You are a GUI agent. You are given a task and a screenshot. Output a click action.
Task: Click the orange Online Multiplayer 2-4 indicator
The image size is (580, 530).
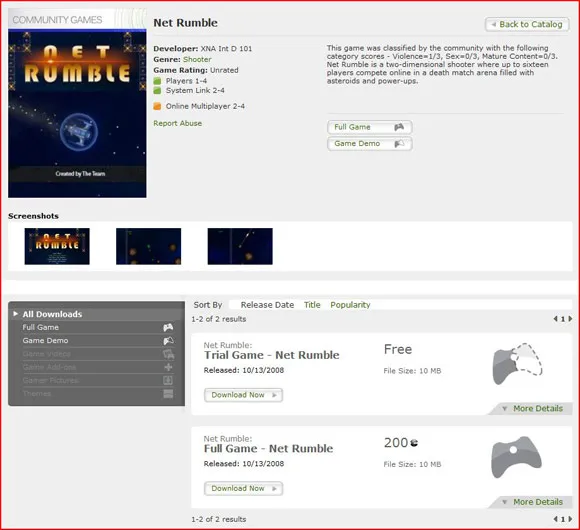157,107
